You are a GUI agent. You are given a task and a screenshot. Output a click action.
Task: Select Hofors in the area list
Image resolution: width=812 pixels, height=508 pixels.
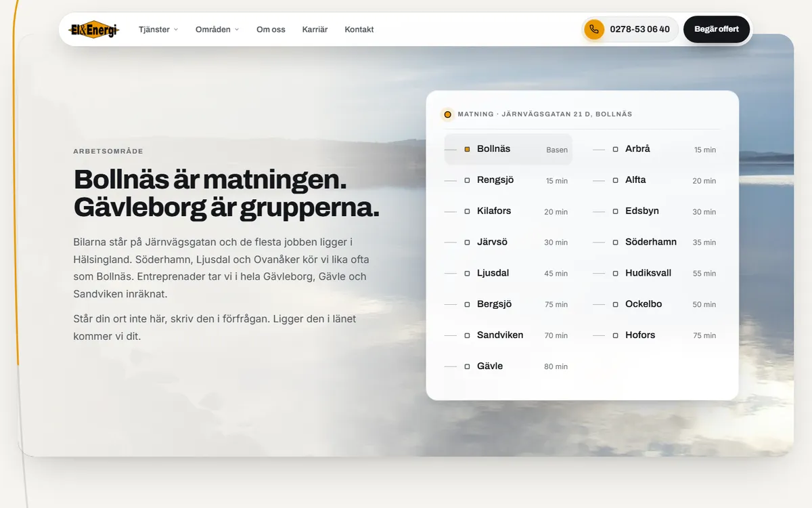click(656, 335)
